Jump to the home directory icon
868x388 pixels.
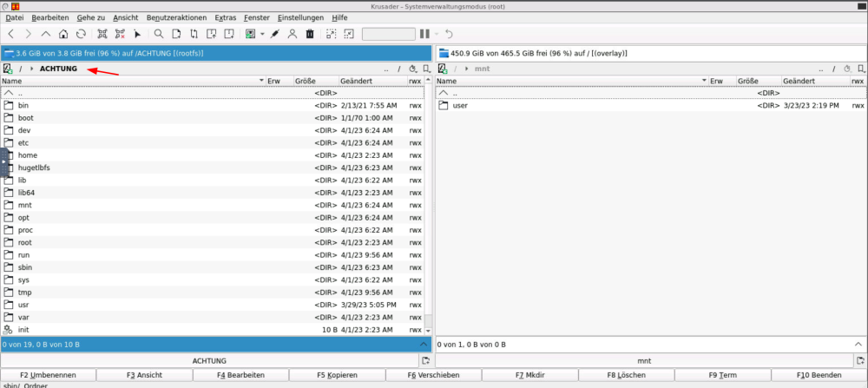point(63,35)
